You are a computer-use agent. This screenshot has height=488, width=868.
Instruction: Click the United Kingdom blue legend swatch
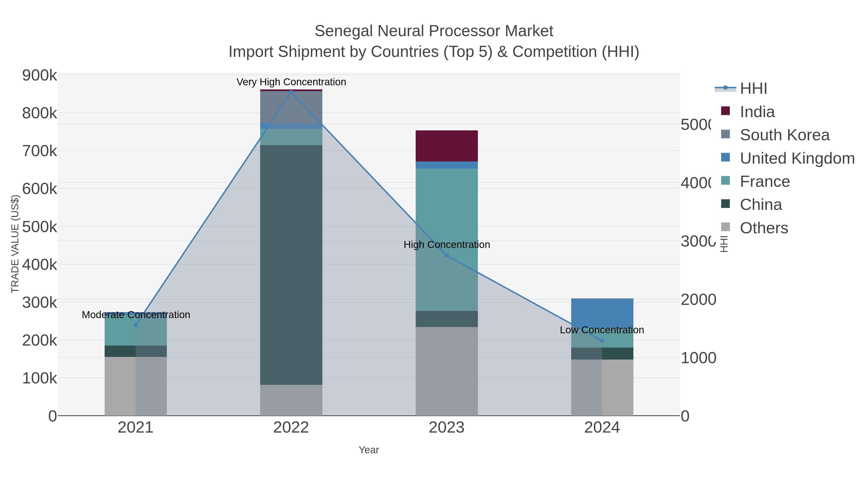(726, 157)
